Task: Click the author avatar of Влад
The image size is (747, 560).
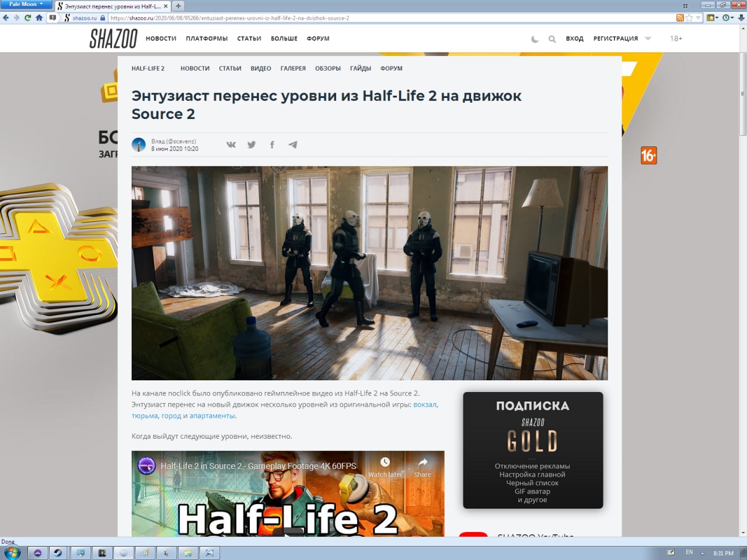Action: point(139,145)
